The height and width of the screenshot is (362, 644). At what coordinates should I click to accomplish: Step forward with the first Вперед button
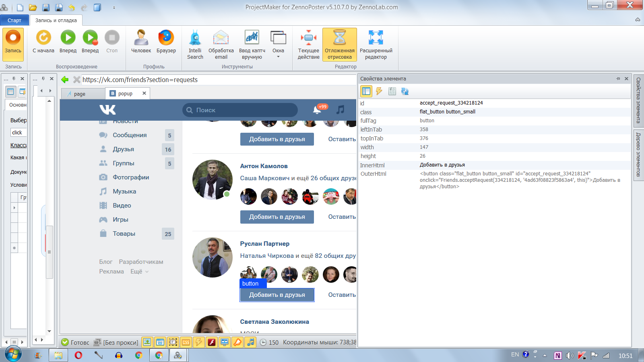tap(68, 41)
